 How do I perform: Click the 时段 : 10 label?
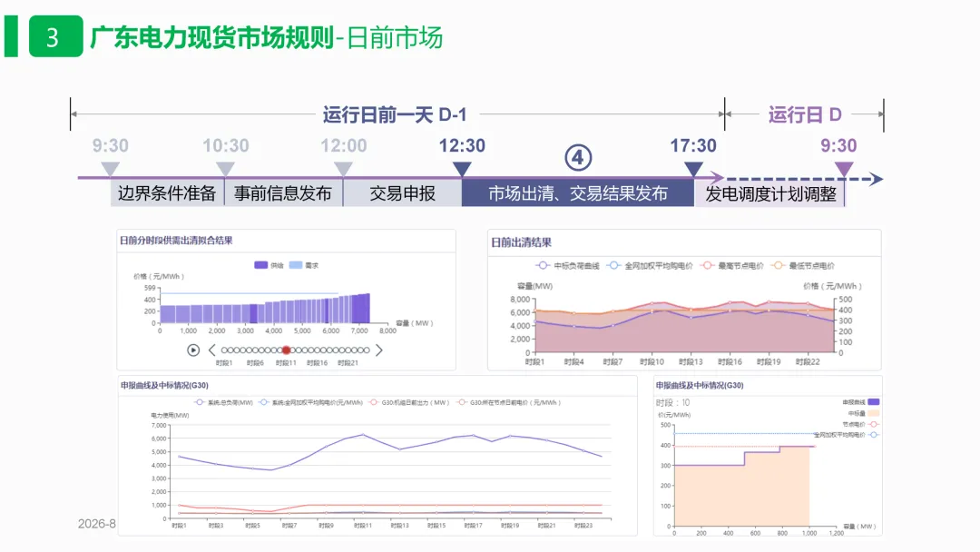coord(672,402)
